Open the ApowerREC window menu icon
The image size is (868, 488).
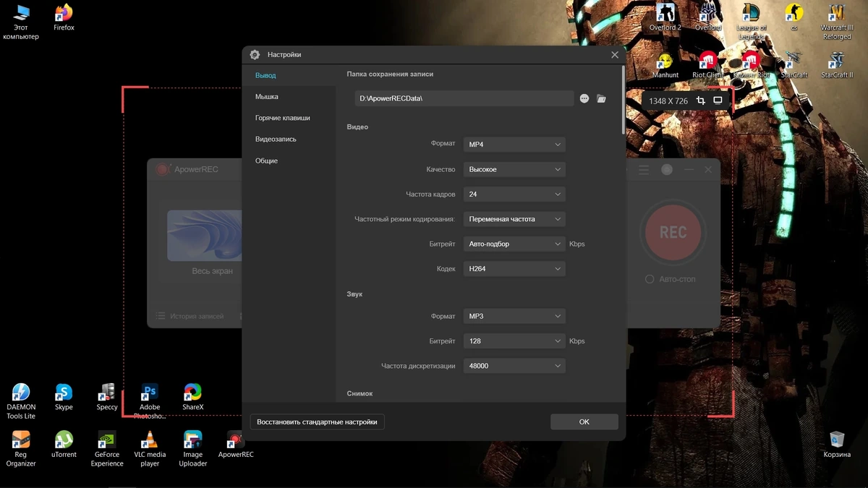pyautogui.click(x=644, y=170)
